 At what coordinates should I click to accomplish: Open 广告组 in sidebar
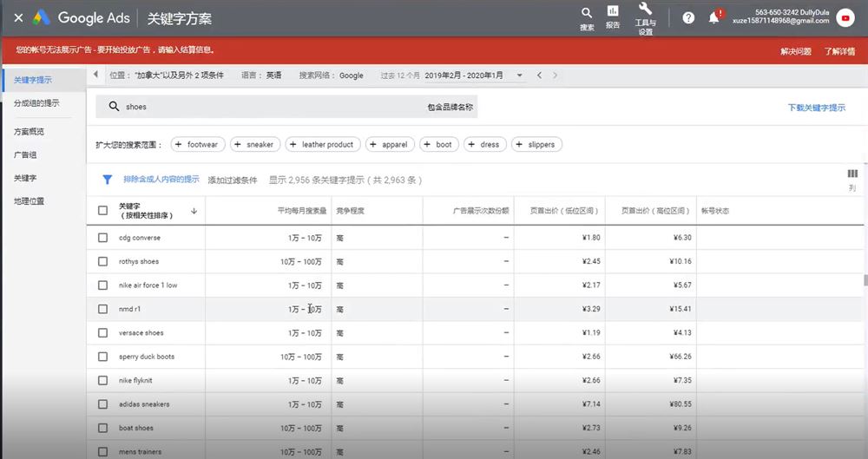click(25, 155)
